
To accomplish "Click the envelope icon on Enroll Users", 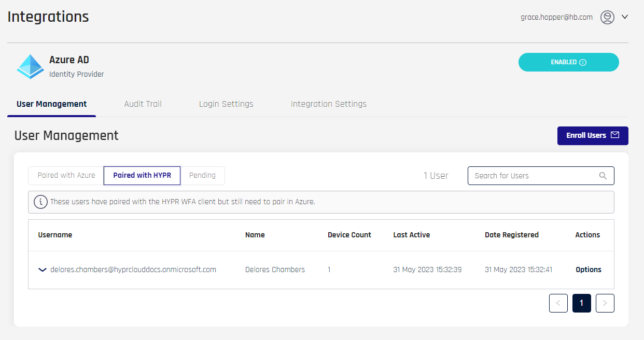I will [x=615, y=135].
